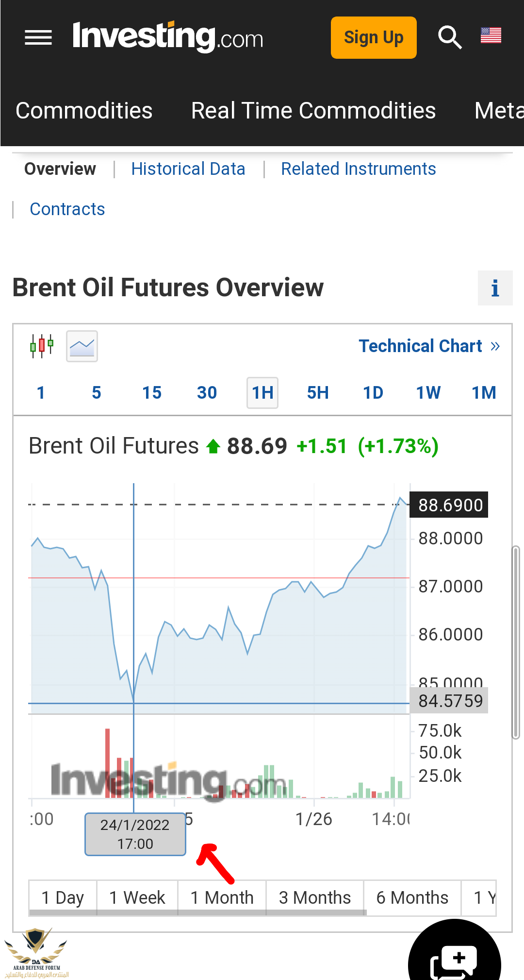
Task: Click the search magnifier icon
Action: click(x=449, y=37)
